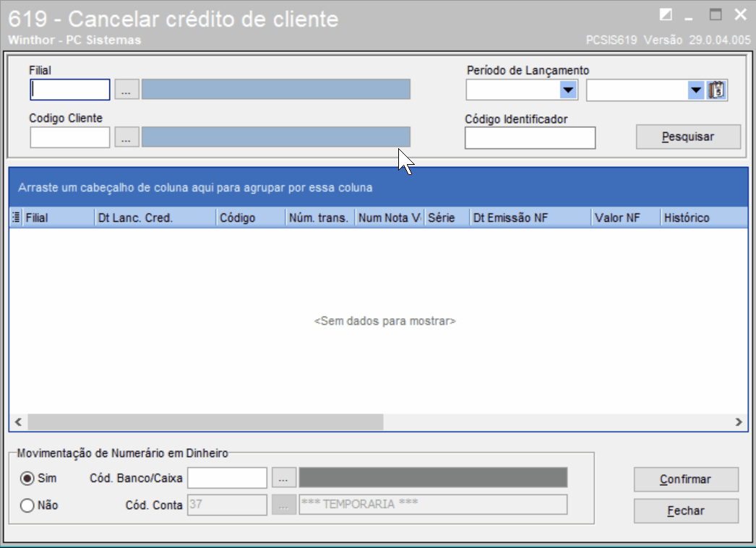
Task: Click the restore-down icon in the title bar
Action: pyautogui.click(x=666, y=15)
